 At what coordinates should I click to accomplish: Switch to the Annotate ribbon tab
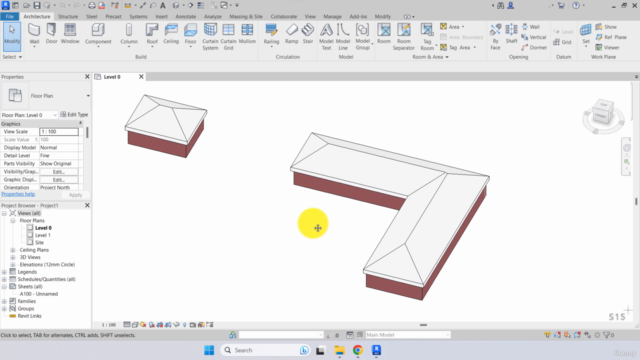(186, 16)
